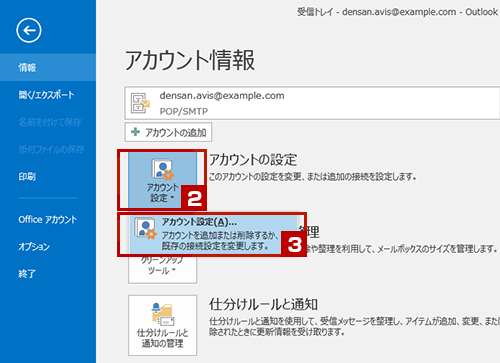Click the アカウント情報 page title
Viewport: 500px width, 363px height.
[190, 60]
